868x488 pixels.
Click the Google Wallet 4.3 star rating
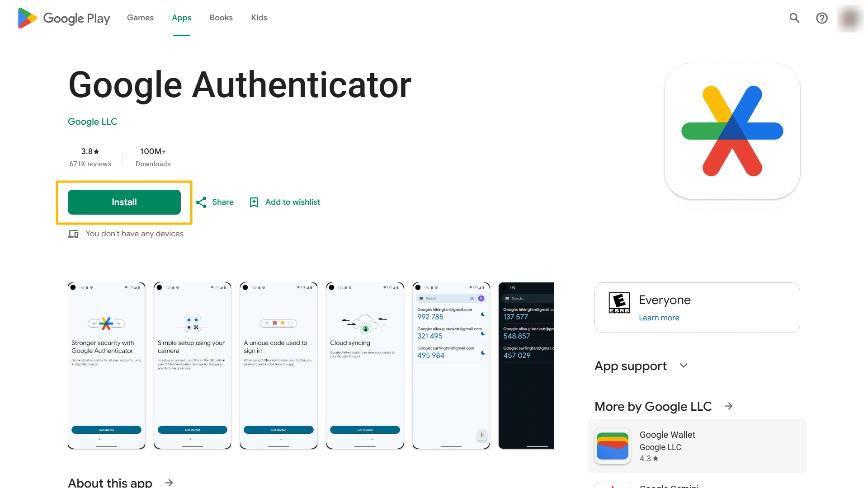click(649, 459)
